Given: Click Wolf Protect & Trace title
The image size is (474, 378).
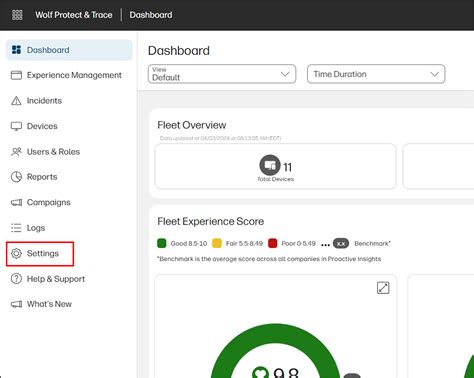Looking at the screenshot, I should pyautogui.click(x=74, y=15).
